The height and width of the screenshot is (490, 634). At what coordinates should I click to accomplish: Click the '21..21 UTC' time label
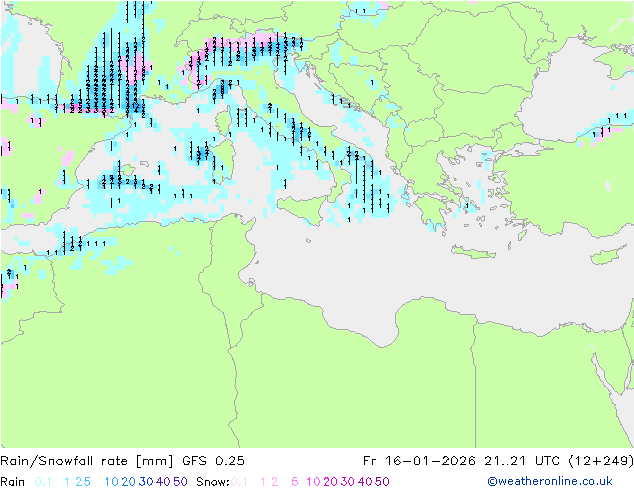(x=524, y=461)
